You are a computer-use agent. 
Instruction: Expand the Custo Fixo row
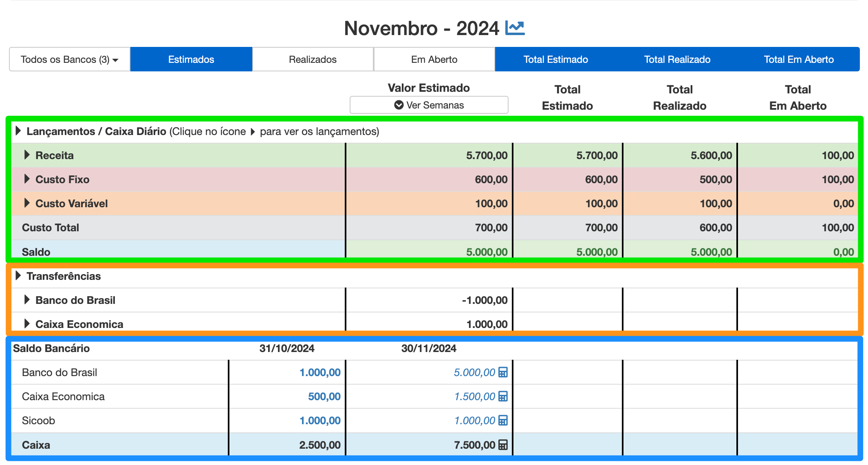[27, 179]
